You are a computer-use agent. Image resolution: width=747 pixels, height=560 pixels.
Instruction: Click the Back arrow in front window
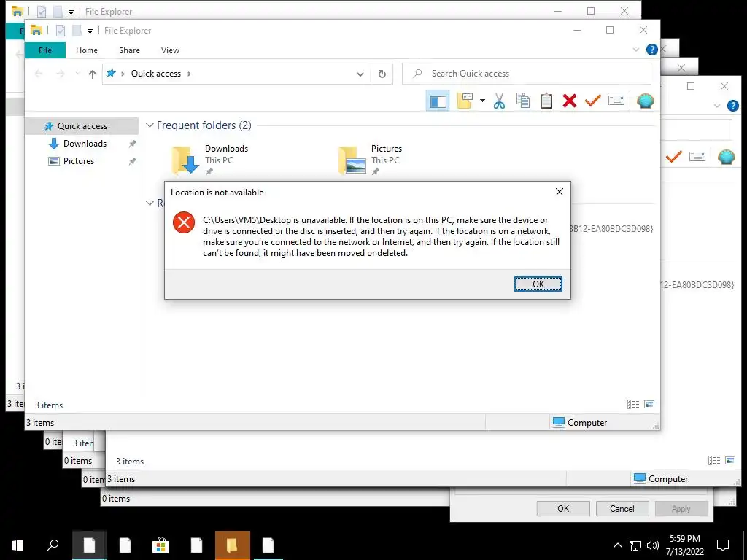point(39,74)
